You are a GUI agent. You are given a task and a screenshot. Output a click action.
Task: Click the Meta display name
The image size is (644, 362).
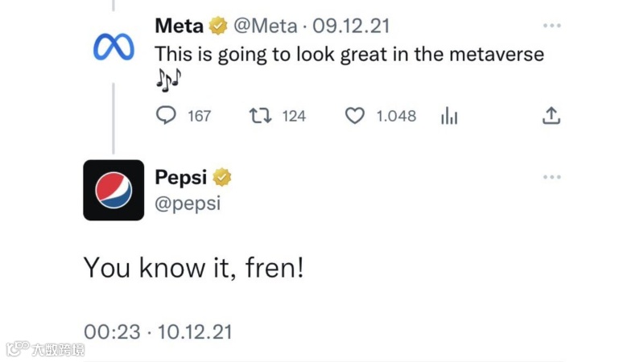pos(179,27)
